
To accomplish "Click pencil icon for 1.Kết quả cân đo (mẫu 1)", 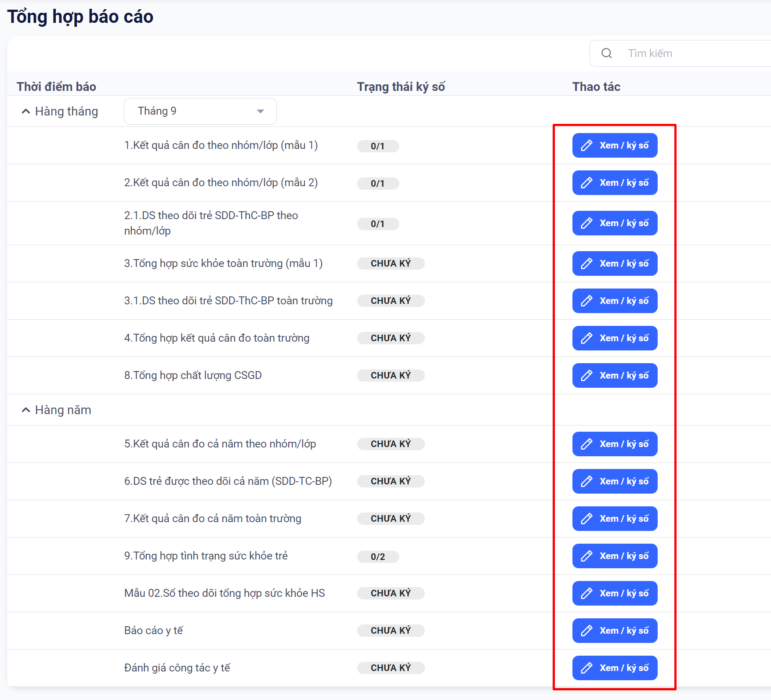I will pyautogui.click(x=586, y=145).
